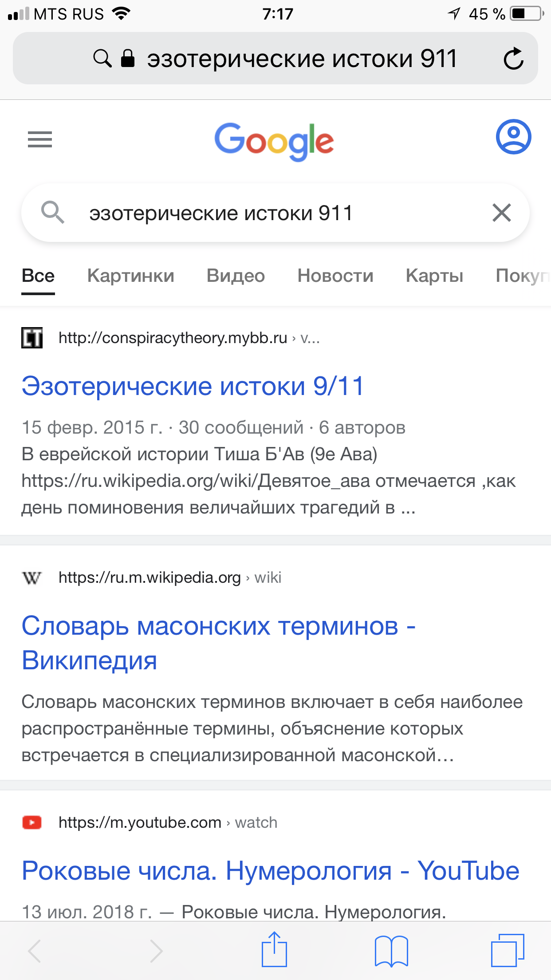Tap the Safari back arrow
The width and height of the screenshot is (551, 980).
tap(35, 951)
